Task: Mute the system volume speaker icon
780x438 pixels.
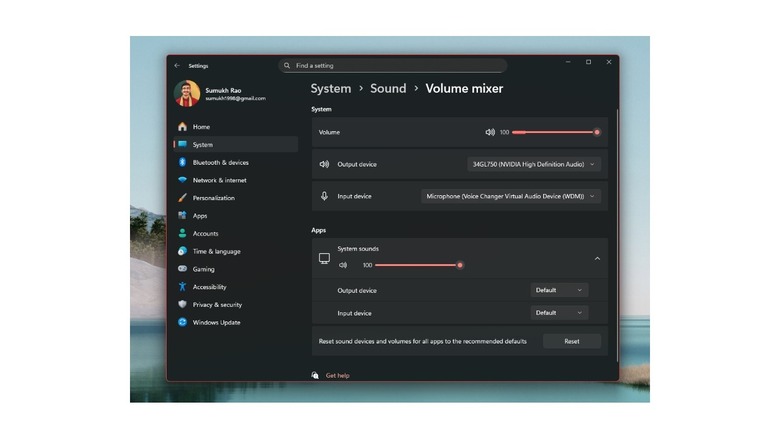Action: tap(490, 132)
